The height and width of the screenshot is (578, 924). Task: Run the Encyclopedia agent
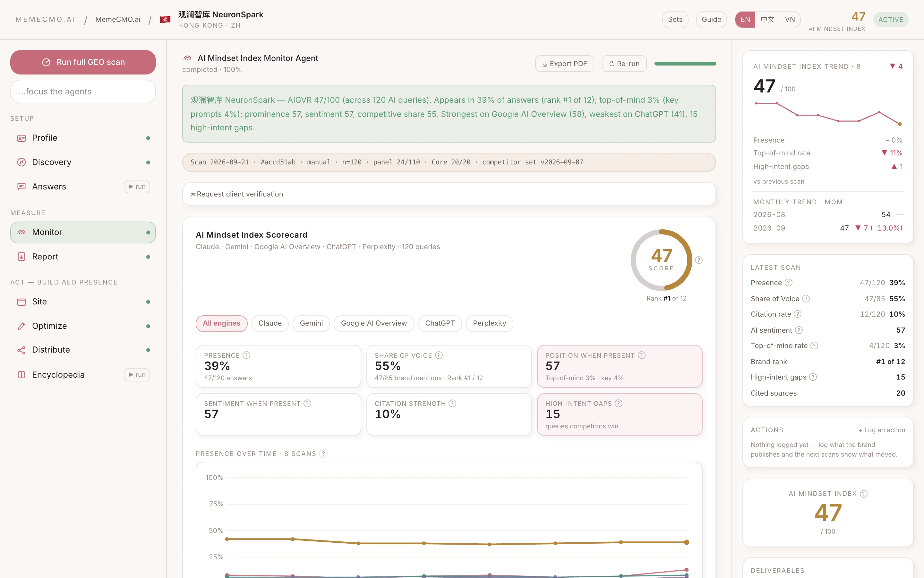[137, 375]
